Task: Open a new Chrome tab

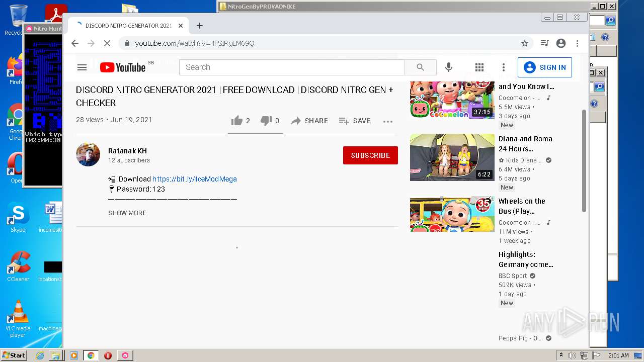Action: (x=200, y=26)
